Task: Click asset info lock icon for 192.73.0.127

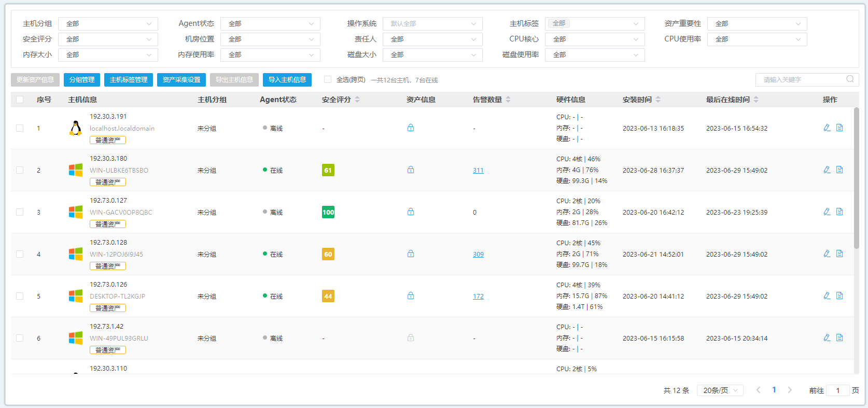Action: [411, 212]
